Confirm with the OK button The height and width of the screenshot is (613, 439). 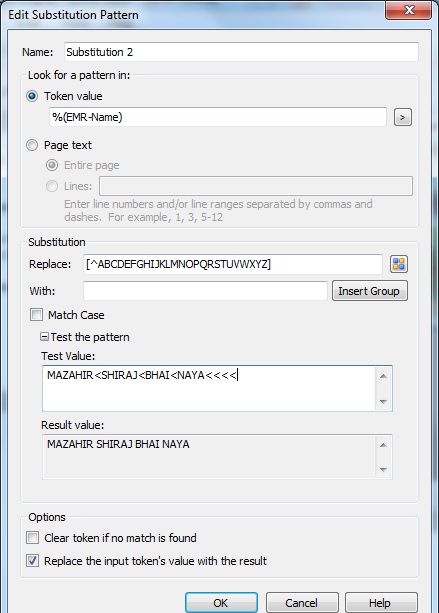click(221, 602)
